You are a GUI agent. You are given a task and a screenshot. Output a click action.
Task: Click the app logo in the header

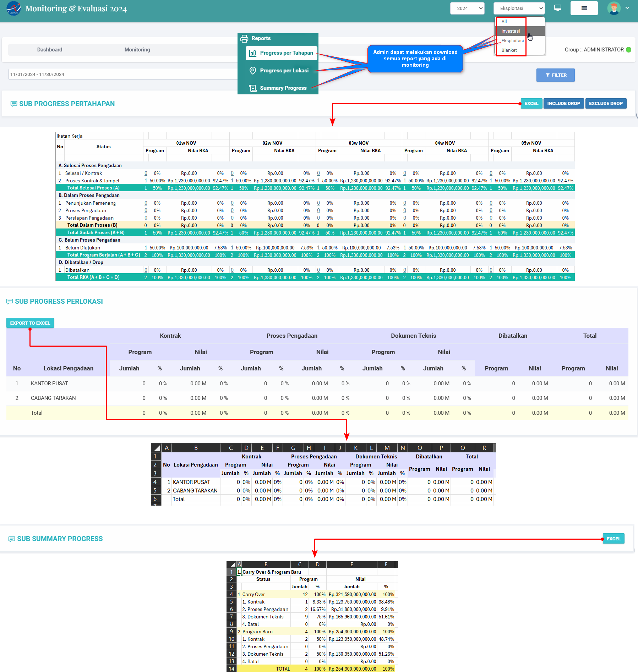point(13,9)
